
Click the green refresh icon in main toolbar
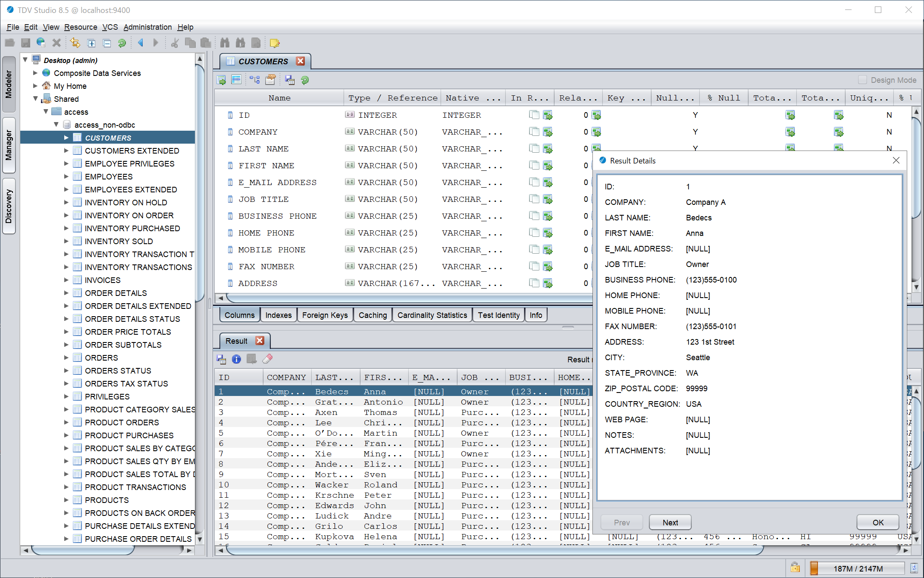[122, 43]
